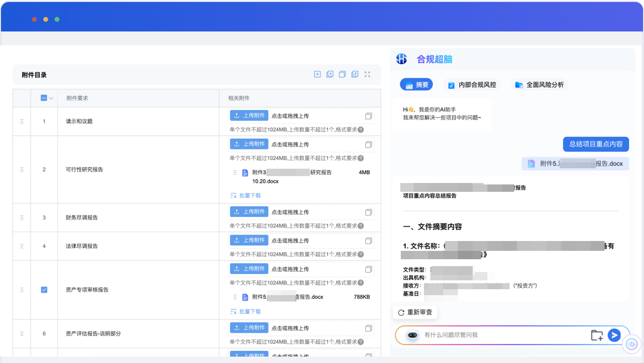Click 上传附件 button for 法律尽调报告

click(x=249, y=240)
